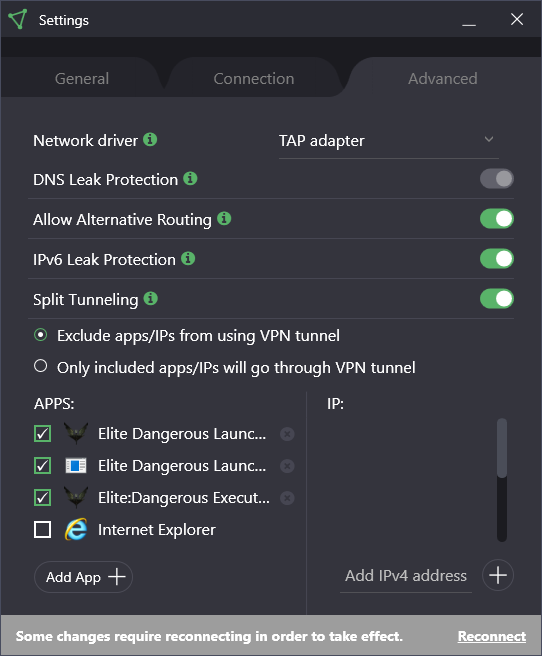Click the Add App button
This screenshot has width=542, height=656.
pyautogui.click(x=83, y=577)
